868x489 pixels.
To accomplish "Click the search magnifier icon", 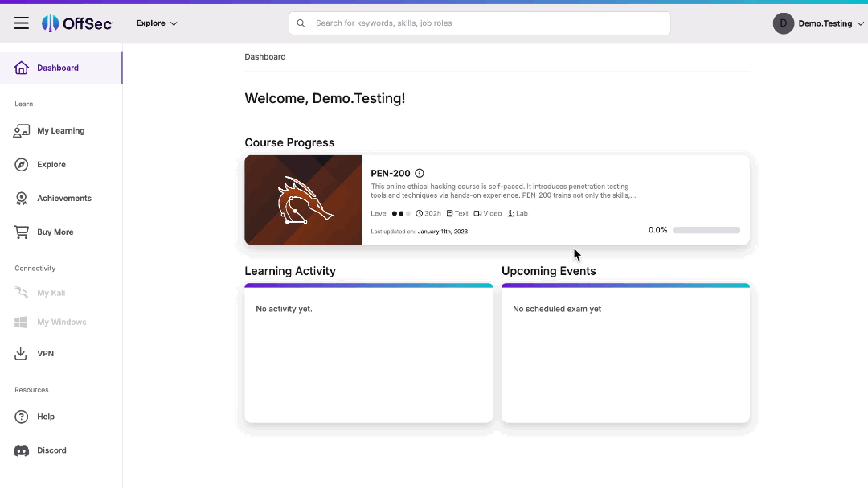I will pos(301,23).
